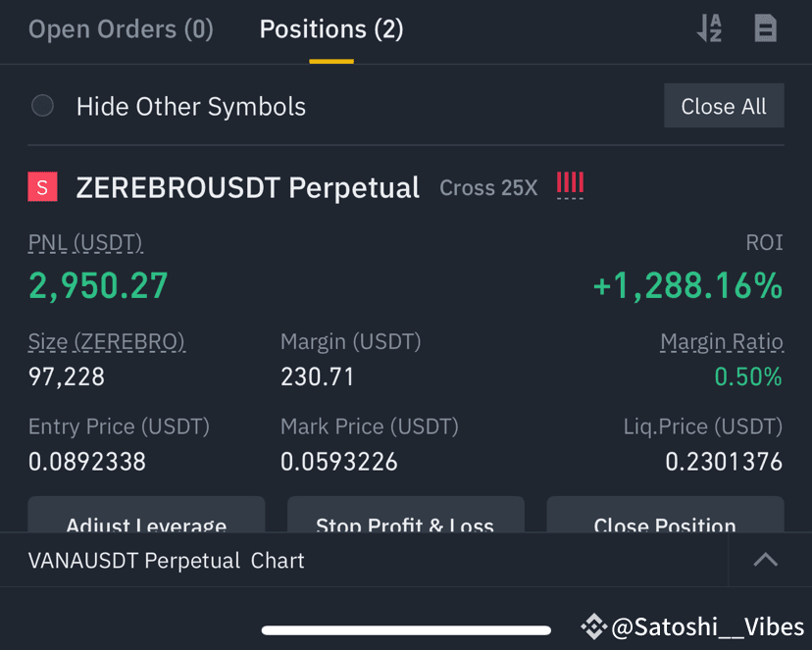Click the Adjust Leverage button

146,515
